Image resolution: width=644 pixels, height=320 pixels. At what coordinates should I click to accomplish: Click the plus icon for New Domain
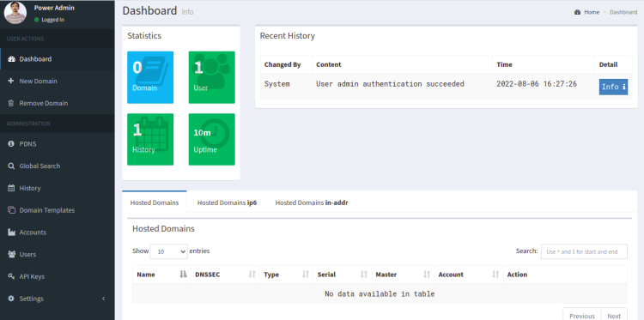tap(11, 81)
